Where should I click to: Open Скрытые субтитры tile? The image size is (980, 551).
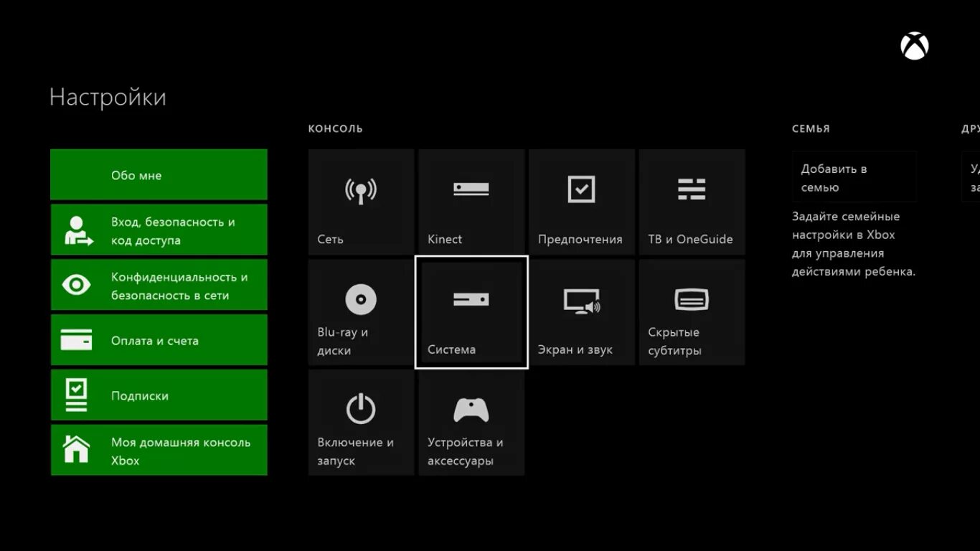pos(692,312)
